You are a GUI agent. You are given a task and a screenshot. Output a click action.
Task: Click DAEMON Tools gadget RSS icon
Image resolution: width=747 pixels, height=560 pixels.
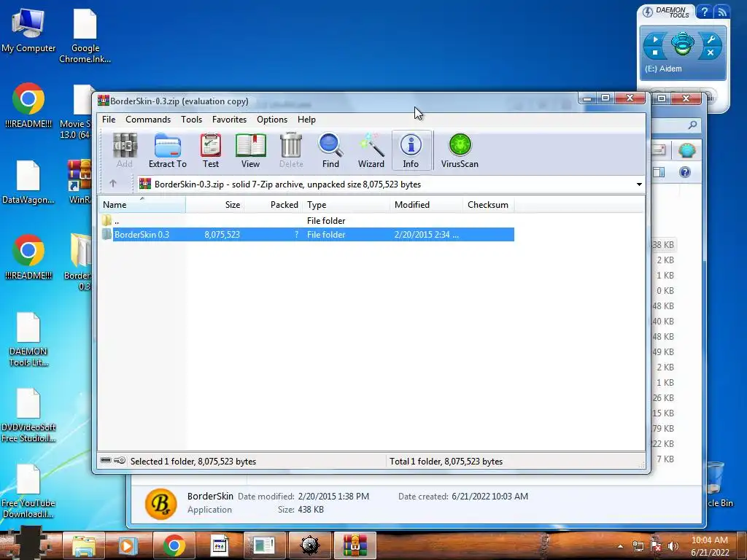721,12
